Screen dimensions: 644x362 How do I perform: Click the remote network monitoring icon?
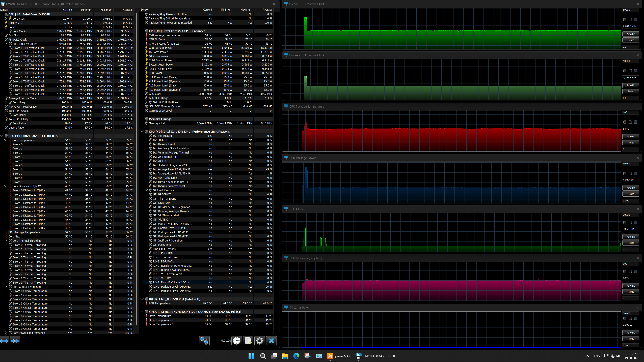(204, 341)
